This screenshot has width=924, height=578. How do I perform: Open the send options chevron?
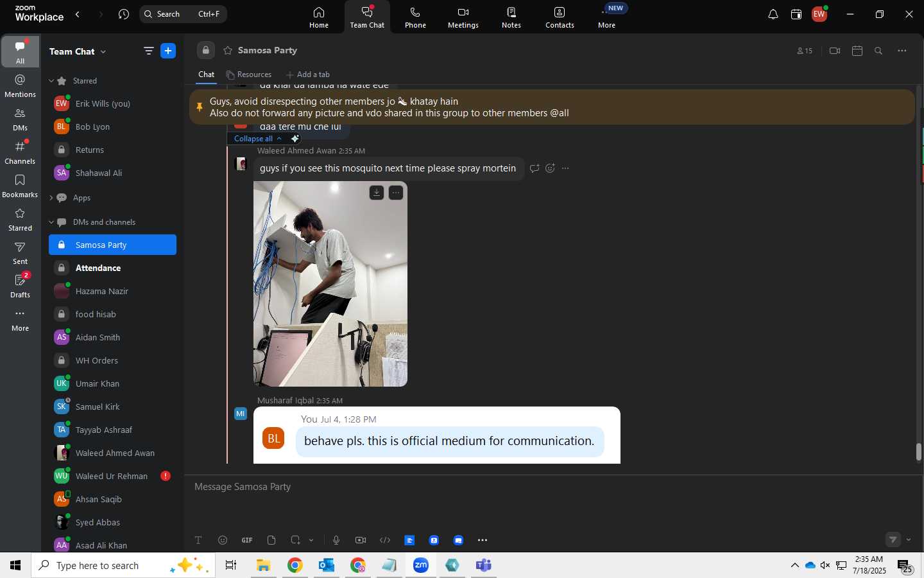point(909,540)
